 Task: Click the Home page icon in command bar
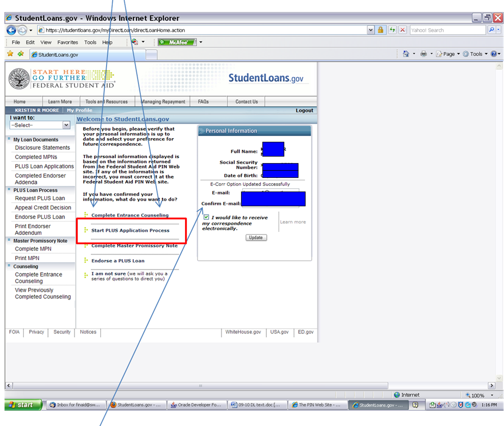(406, 54)
